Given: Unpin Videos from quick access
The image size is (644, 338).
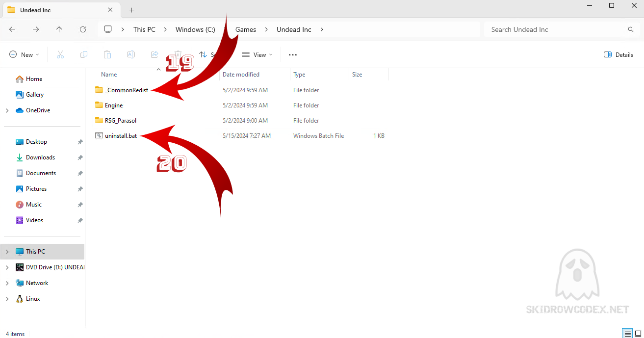Looking at the screenshot, I should [80, 220].
